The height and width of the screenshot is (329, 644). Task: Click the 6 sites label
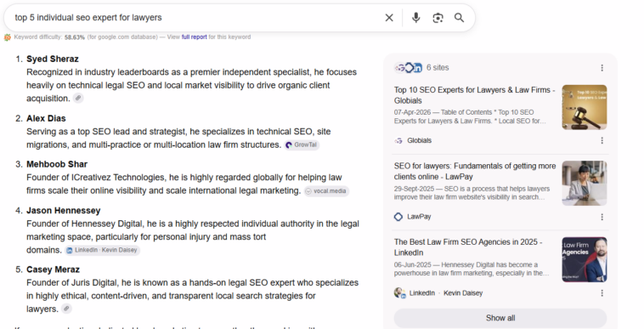coord(438,68)
